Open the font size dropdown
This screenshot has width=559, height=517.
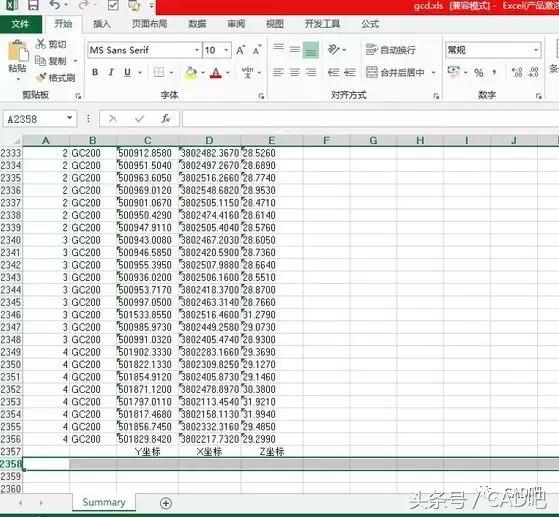tap(226, 50)
